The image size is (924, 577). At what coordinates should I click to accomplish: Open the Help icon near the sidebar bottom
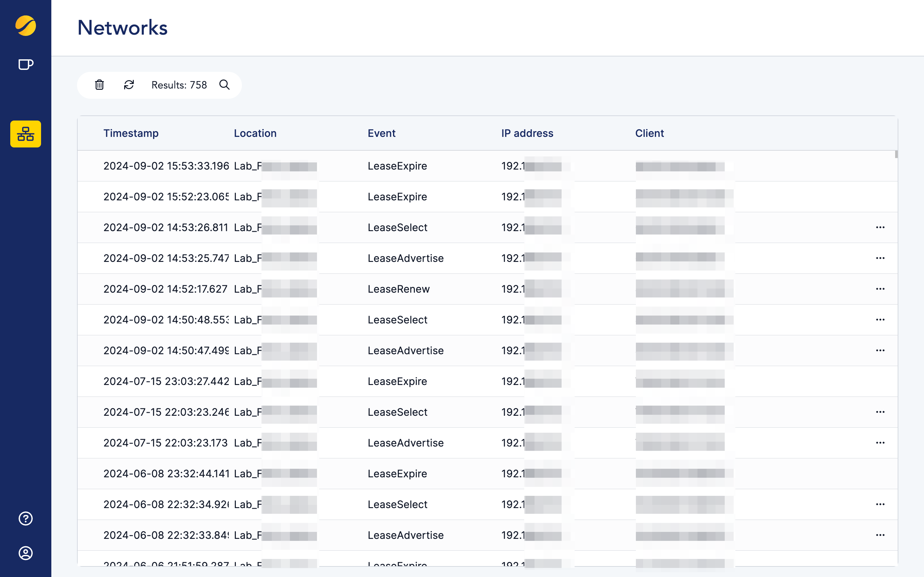pyautogui.click(x=25, y=519)
